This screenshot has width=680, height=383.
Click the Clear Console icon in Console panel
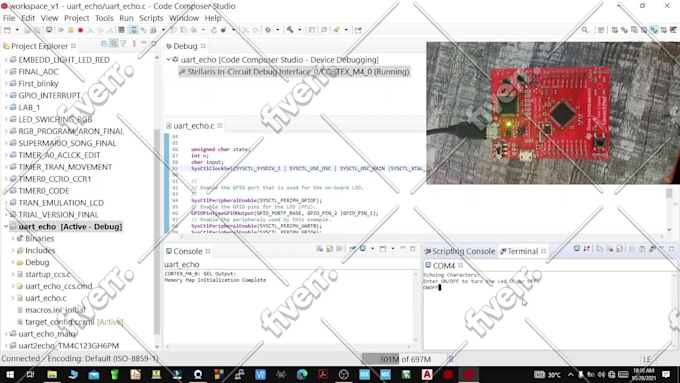pyautogui.click(x=320, y=249)
